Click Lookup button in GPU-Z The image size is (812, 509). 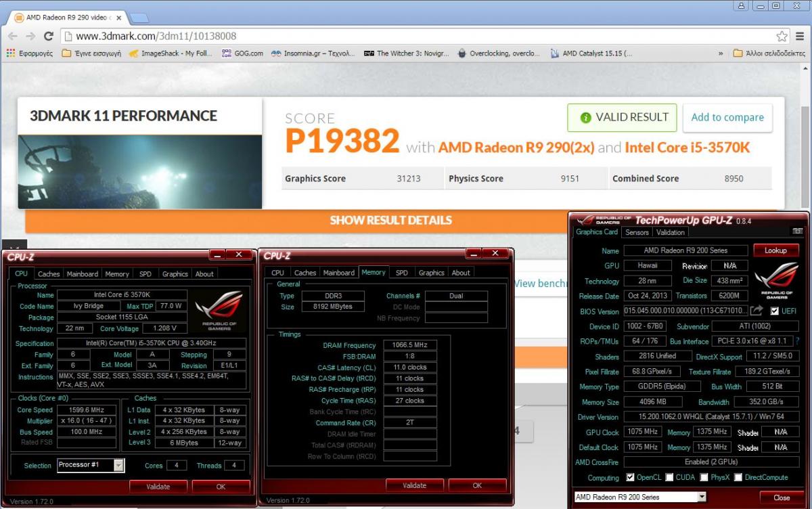pyautogui.click(x=776, y=250)
